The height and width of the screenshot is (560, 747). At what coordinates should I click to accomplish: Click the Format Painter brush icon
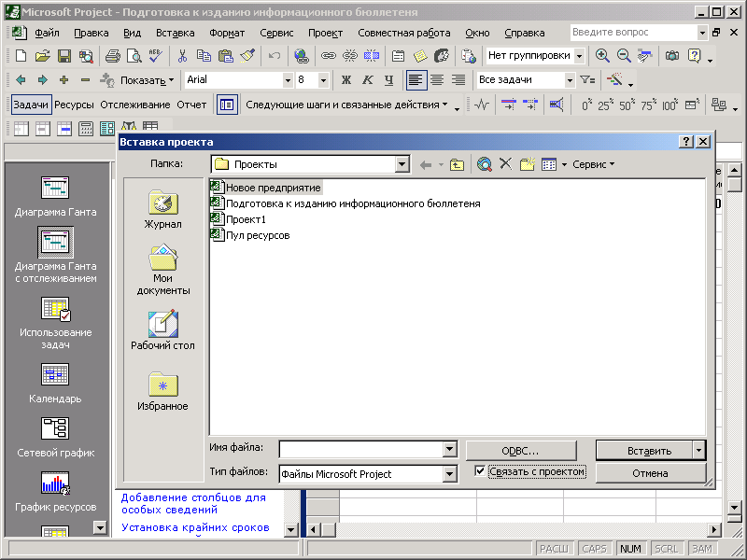(247, 56)
